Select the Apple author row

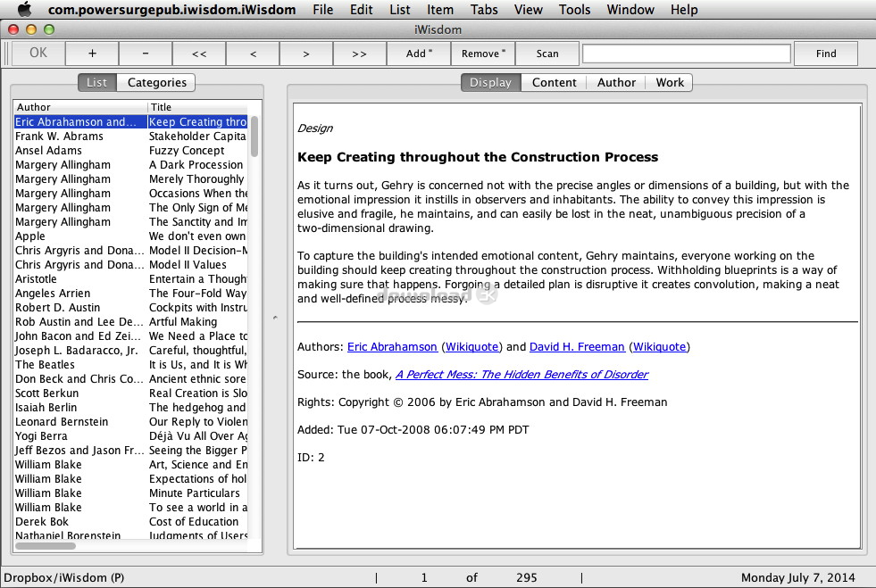pos(130,236)
